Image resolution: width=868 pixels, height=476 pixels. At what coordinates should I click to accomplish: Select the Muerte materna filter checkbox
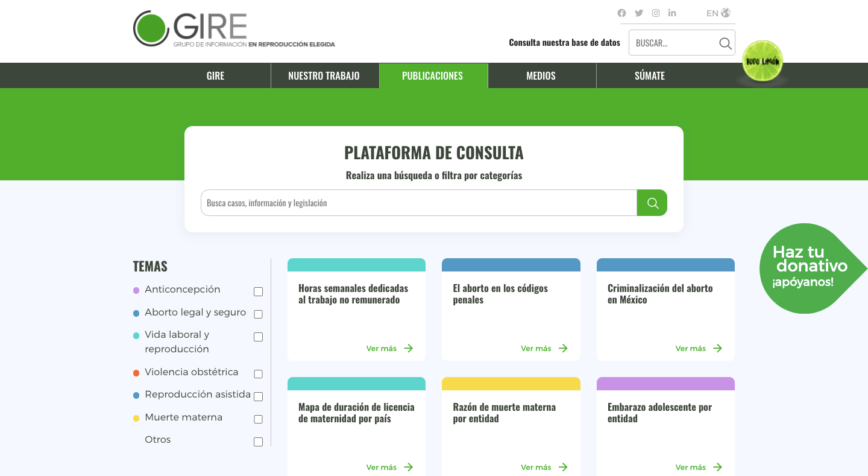(x=258, y=419)
